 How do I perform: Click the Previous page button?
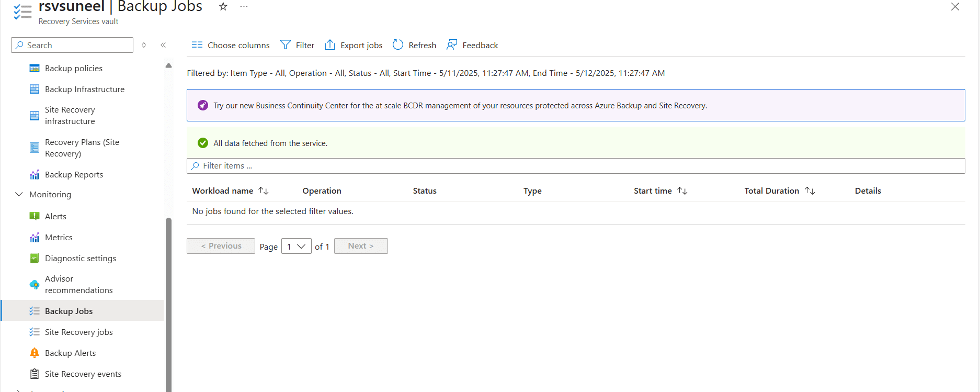point(221,246)
